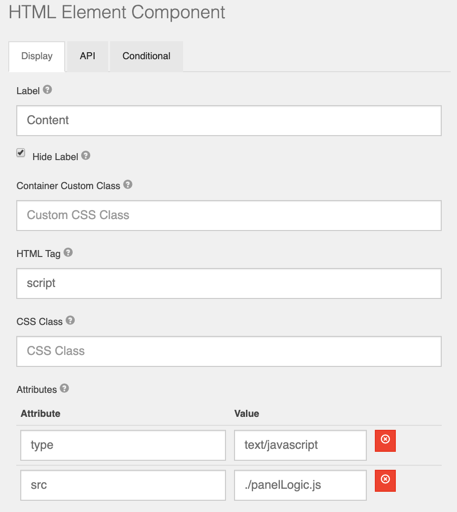This screenshot has height=512, width=457.
Task: Click the CSS Class help question icon
Action: coord(70,320)
